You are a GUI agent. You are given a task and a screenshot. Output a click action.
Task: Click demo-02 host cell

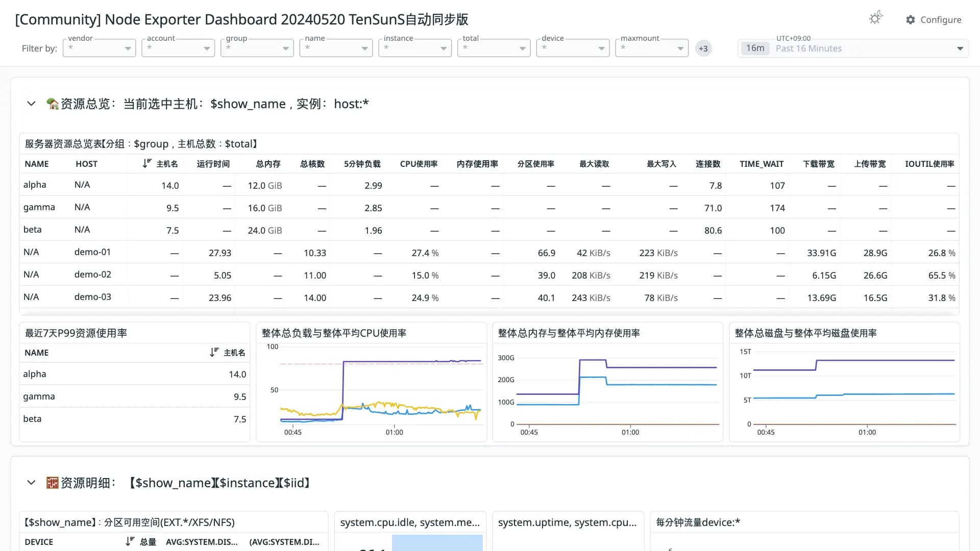(x=92, y=274)
